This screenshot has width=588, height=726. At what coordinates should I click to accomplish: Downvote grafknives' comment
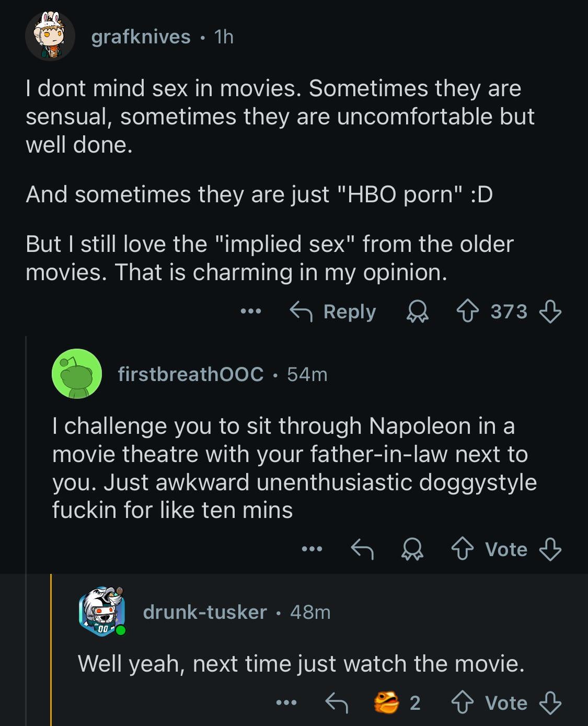[x=550, y=312]
